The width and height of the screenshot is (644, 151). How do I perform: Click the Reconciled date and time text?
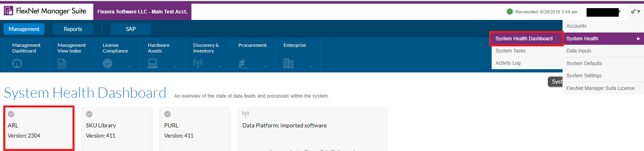547,12
